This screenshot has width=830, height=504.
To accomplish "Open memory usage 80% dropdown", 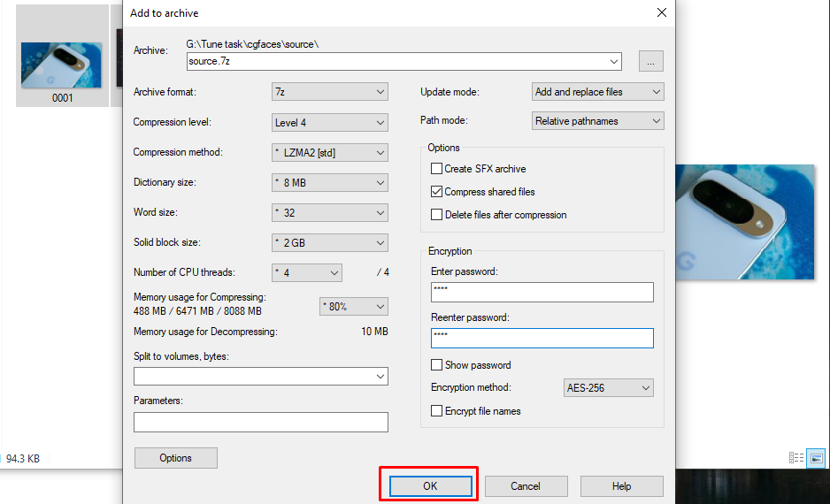I will pyautogui.click(x=354, y=307).
